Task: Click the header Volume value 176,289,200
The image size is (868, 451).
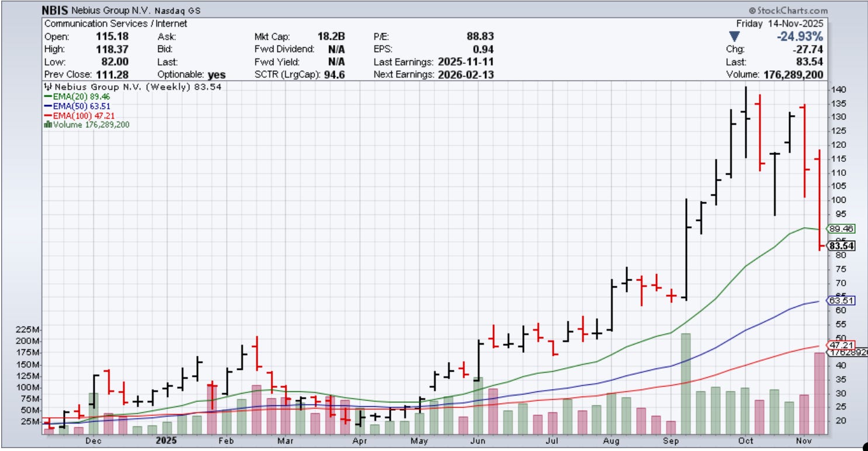Action: click(x=793, y=75)
